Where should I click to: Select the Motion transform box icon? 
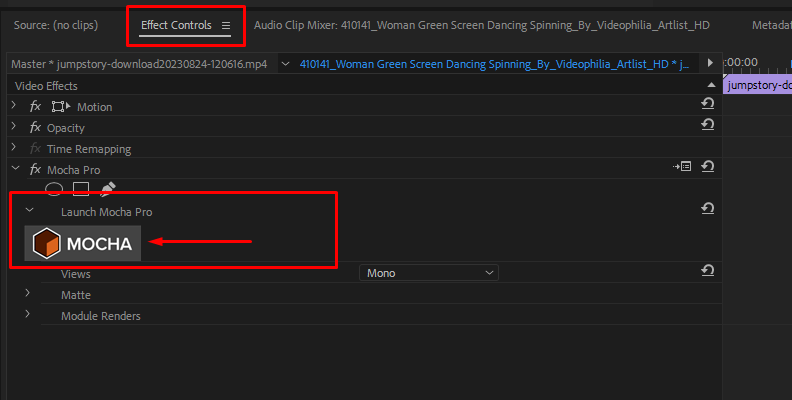click(61, 107)
